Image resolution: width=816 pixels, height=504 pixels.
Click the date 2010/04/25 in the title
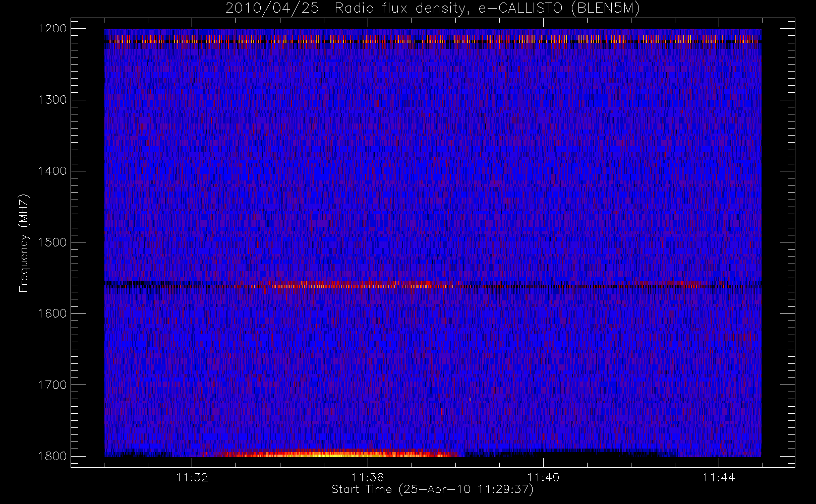pos(272,9)
